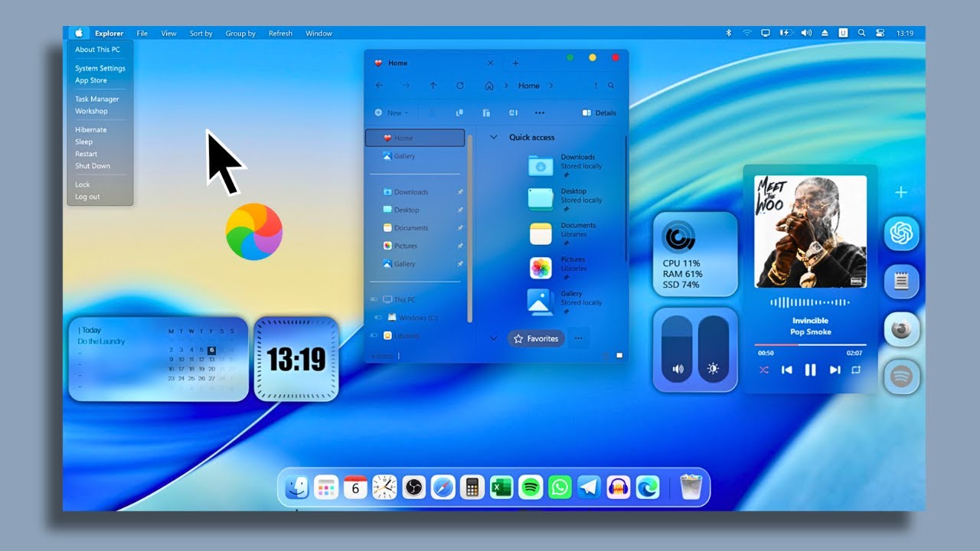Collapse the Quick access section
Screen dimensions: 980x551
coord(493,137)
